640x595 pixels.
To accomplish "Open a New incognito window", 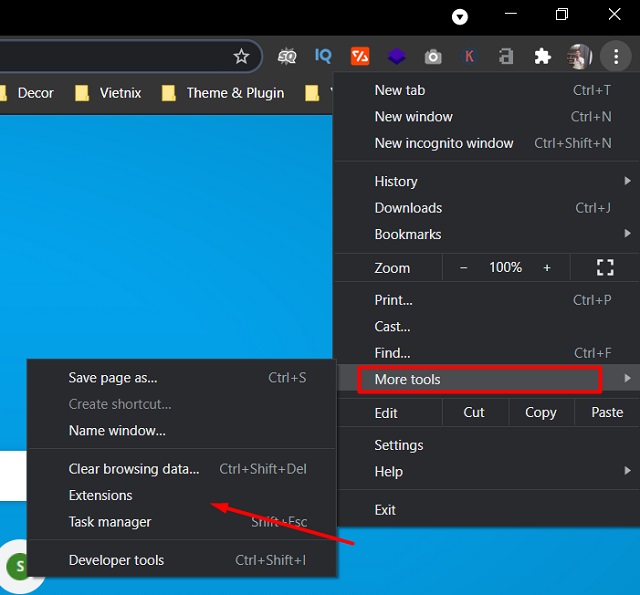I will pyautogui.click(x=487, y=143).
